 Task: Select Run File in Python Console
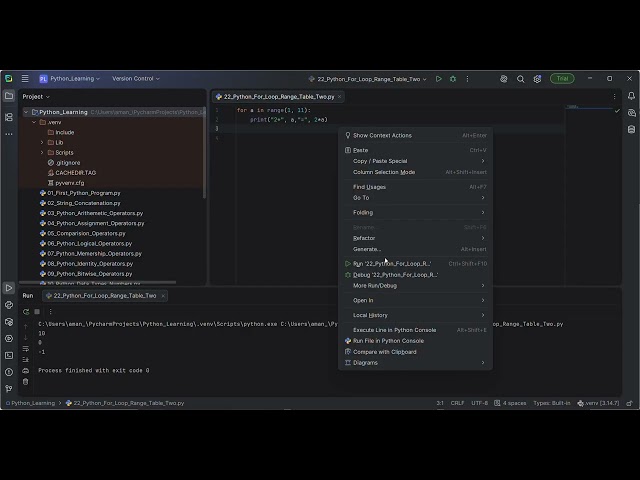tap(416, 341)
